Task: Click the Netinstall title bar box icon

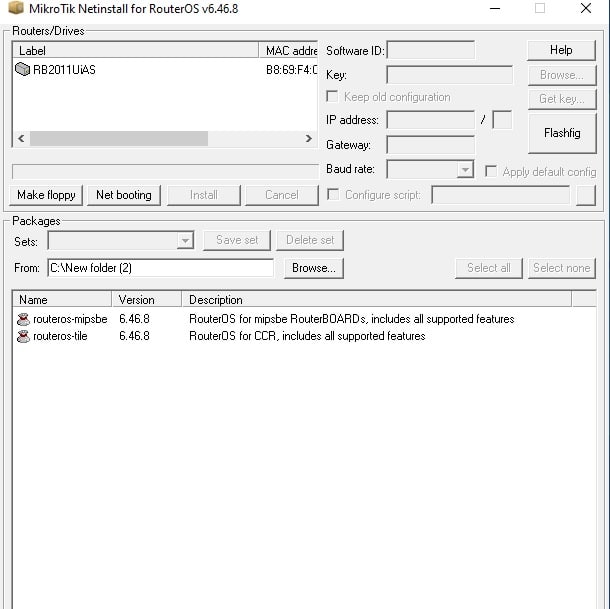Action: tap(16, 7)
